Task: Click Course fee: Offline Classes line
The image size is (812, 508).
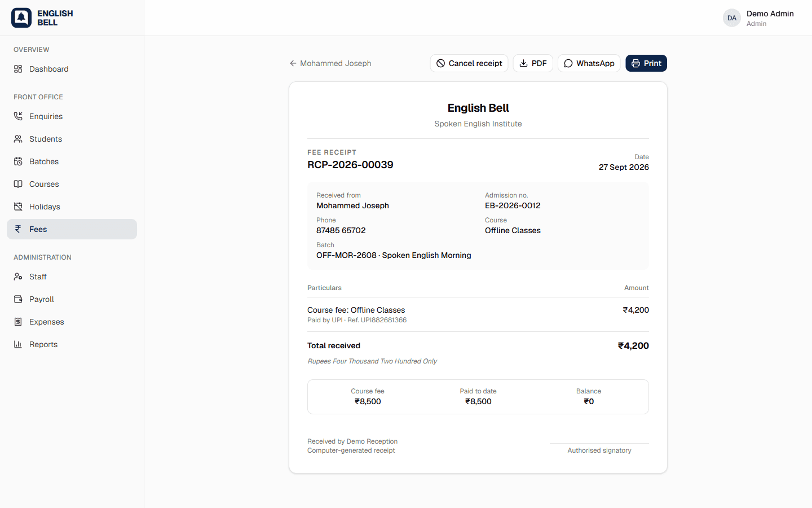Action: 356,310
